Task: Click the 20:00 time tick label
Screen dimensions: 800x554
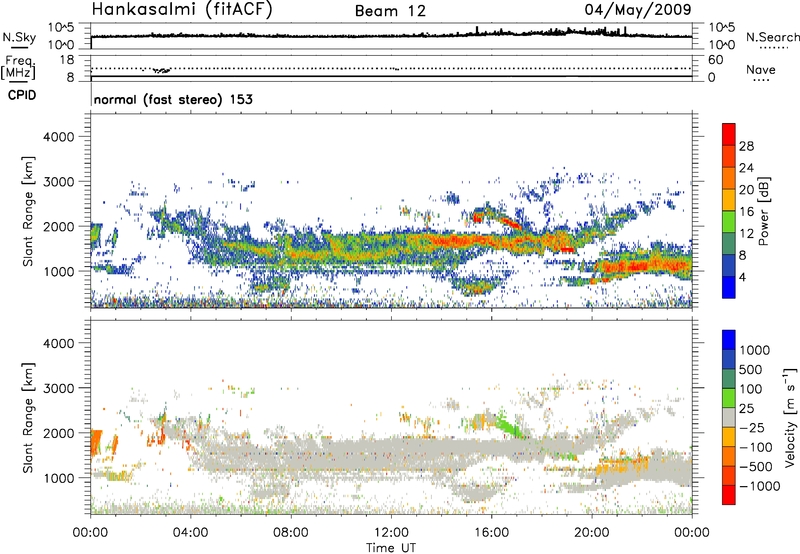Action: [x=592, y=533]
